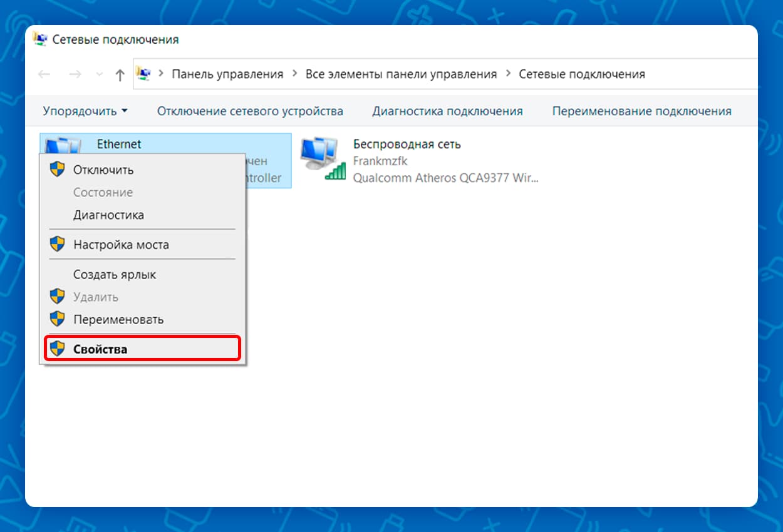Viewport: 783px width, 532px height.
Task: Click Отключение сетевого устройства toolbar button
Action: [x=250, y=111]
